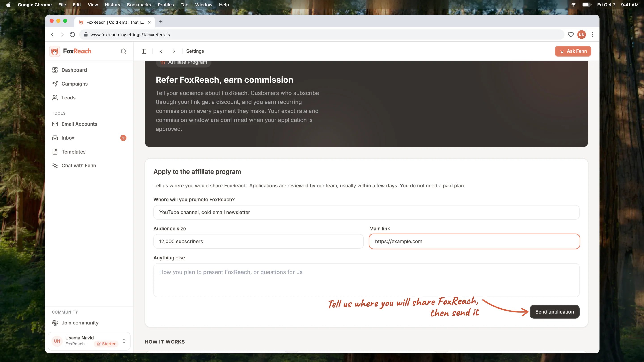Close the FoxReach browser tab
Viewport: 644px width, 362px height.
click(x=150, y=22)
